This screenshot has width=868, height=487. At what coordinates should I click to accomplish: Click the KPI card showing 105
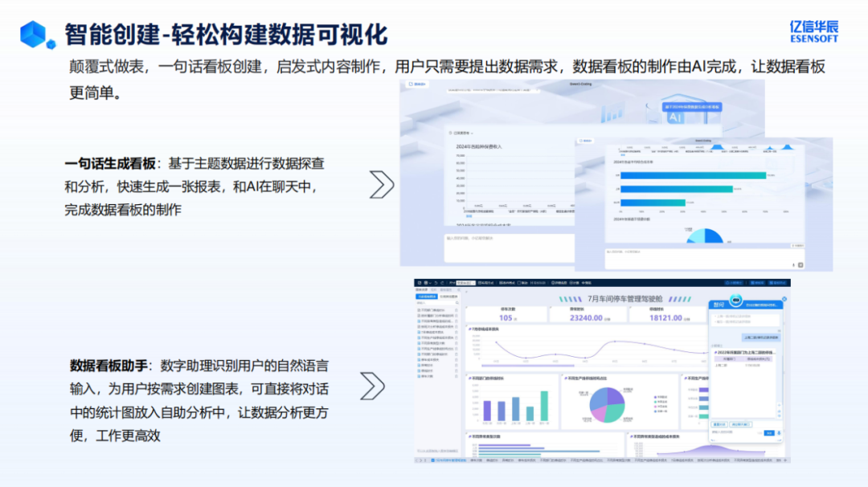(x=507, y=313)
